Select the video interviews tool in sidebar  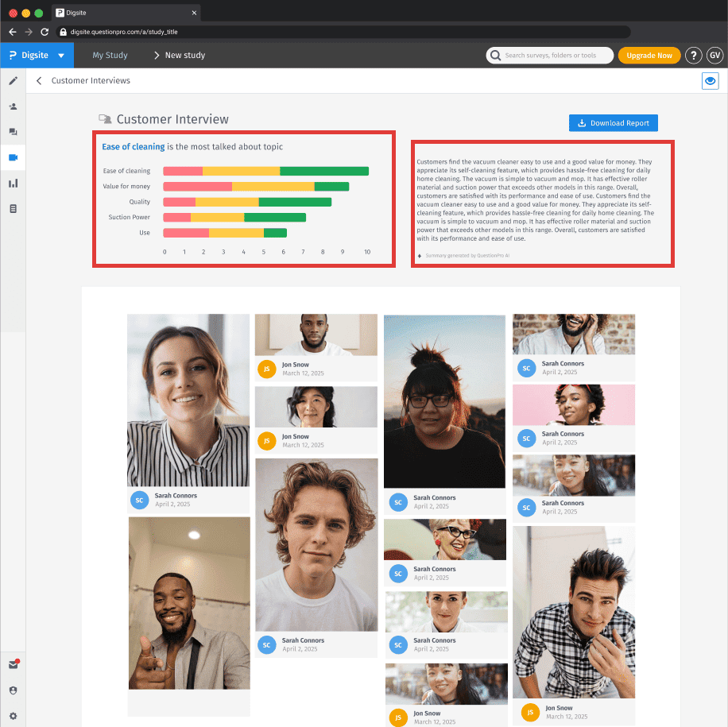(x=12, y=157)
